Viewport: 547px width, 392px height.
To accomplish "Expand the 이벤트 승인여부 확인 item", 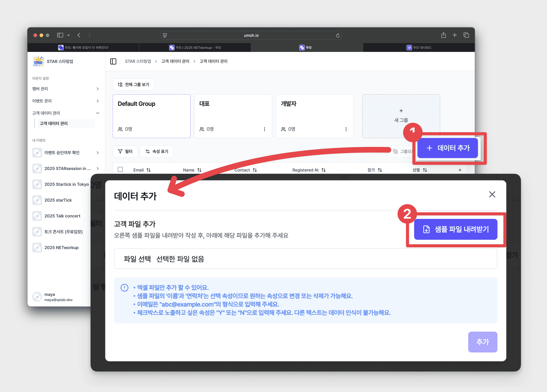I will 97,153.
